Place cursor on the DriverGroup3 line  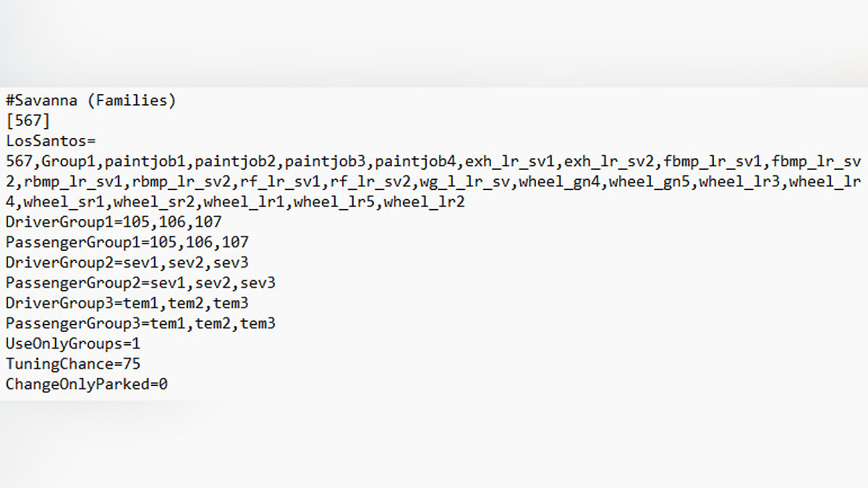(127, 303)
